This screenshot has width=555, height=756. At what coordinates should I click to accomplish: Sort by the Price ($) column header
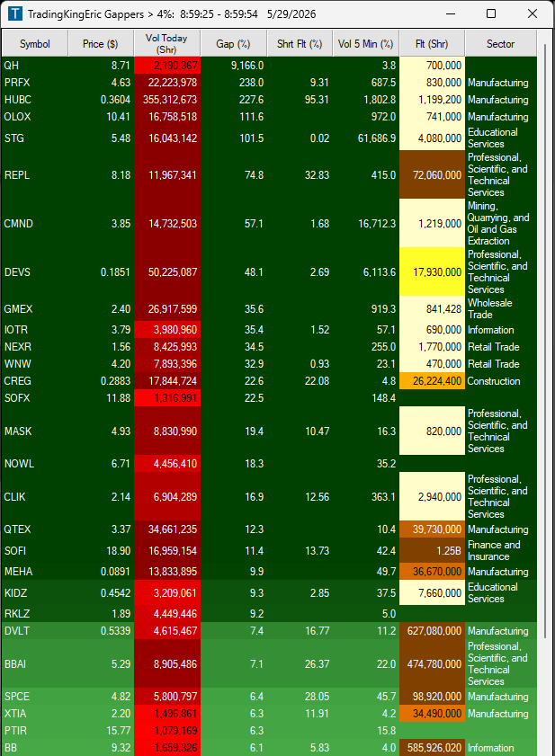click(x=101, y=44)
